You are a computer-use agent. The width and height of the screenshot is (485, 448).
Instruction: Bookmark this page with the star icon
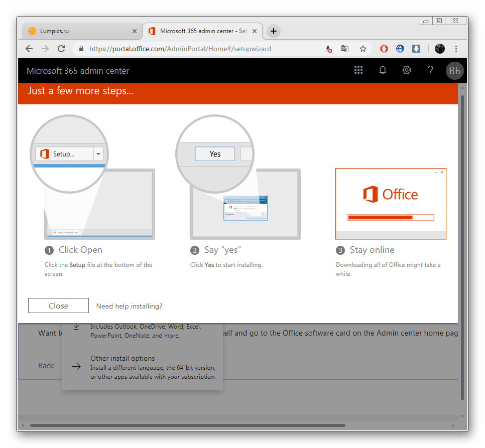tap(363, 49)
